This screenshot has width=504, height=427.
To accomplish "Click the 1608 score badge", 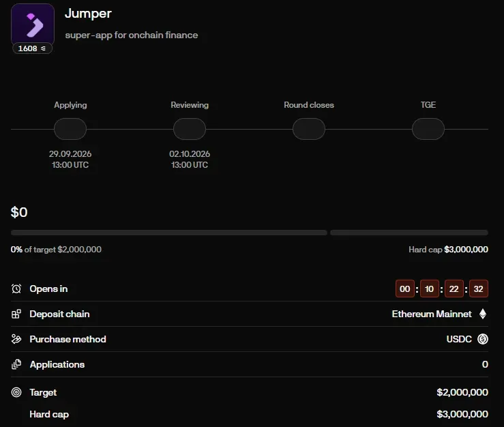I will point(32,48).
